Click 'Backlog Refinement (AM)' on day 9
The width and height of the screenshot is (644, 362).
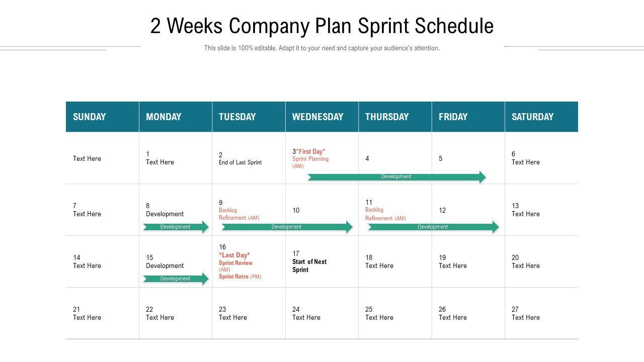pyautogui.click(x=239, y=214)
